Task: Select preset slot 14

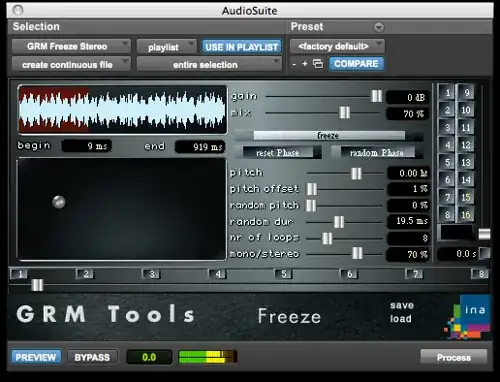Action: (x=466, y=180)
